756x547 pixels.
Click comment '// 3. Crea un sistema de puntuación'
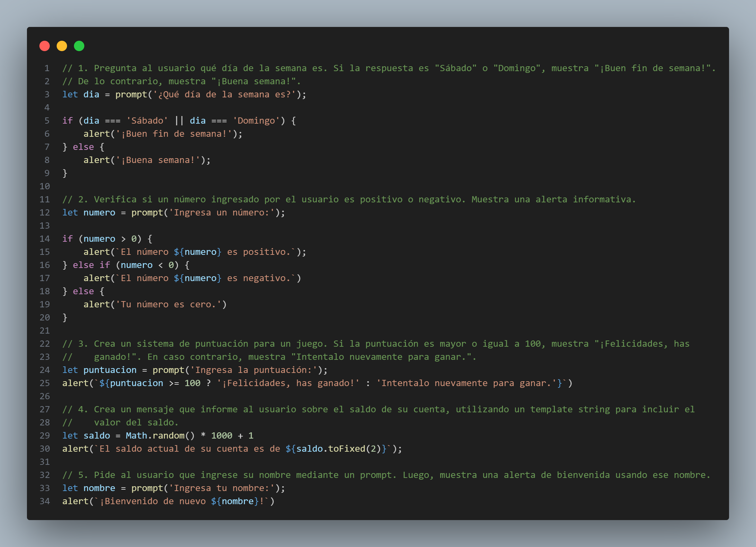click(155, 344)
